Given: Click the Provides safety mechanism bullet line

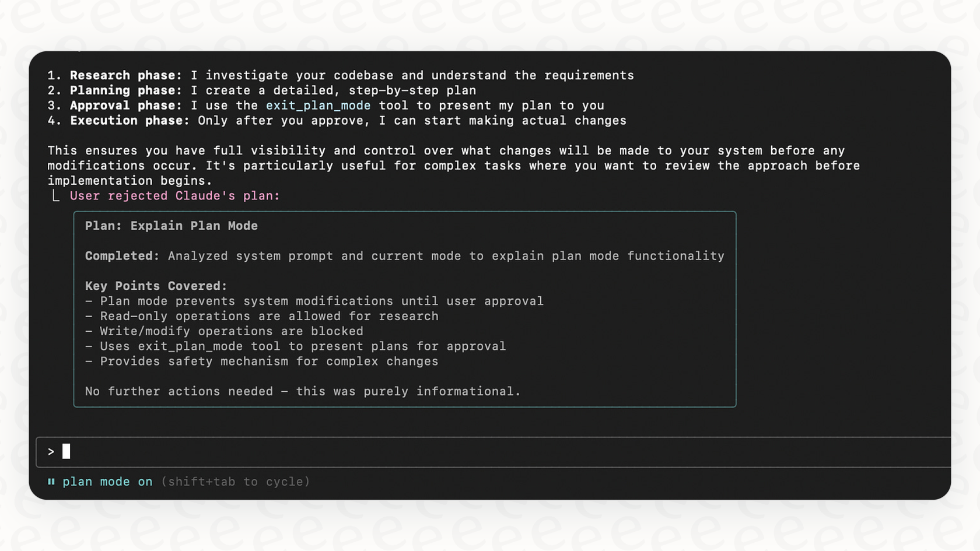Looking at the screenshot, I should pos(262,362).
